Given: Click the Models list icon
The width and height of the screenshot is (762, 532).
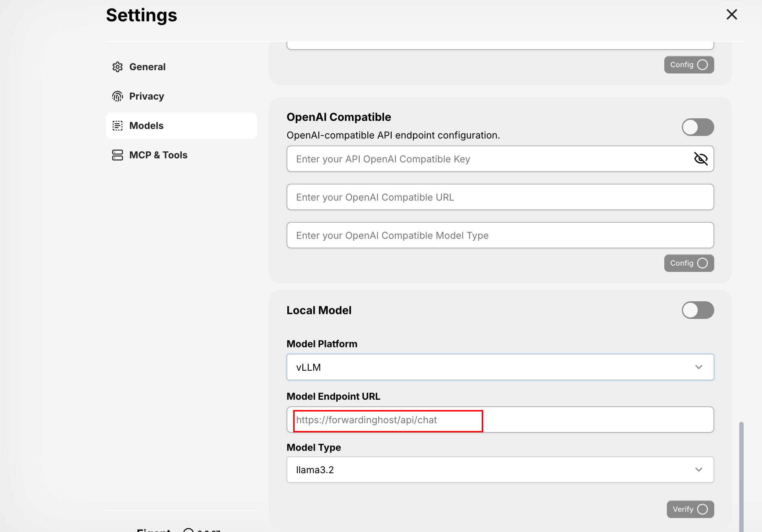Looking at the screenshot, I should pyautogui.click(x=118, y=126).
